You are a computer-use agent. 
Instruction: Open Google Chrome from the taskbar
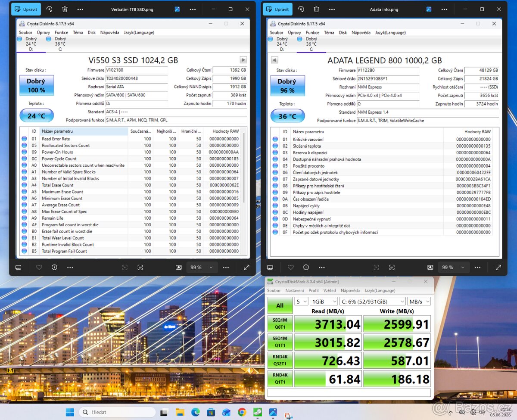tap(242, 412)
